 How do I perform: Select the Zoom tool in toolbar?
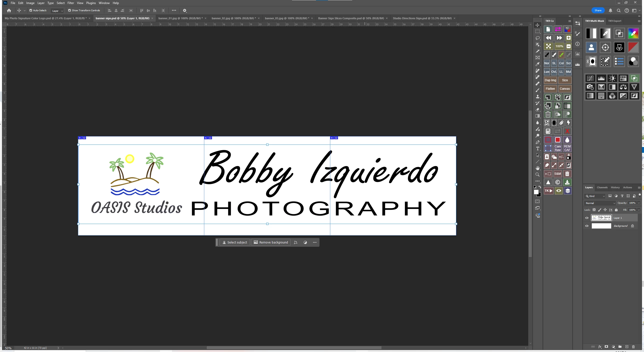point(537,174)
